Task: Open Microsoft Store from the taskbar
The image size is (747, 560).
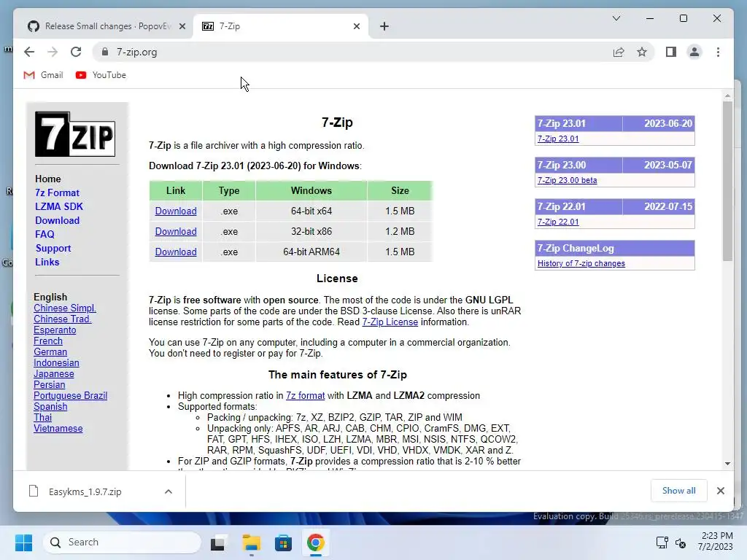Action: (284, 542)
